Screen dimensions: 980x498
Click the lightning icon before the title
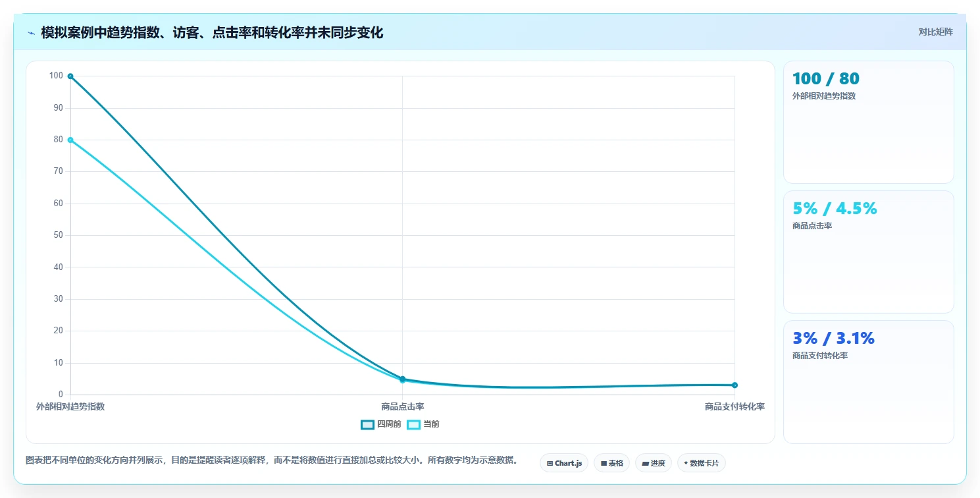pyautogui.click(x=31, y=32)
